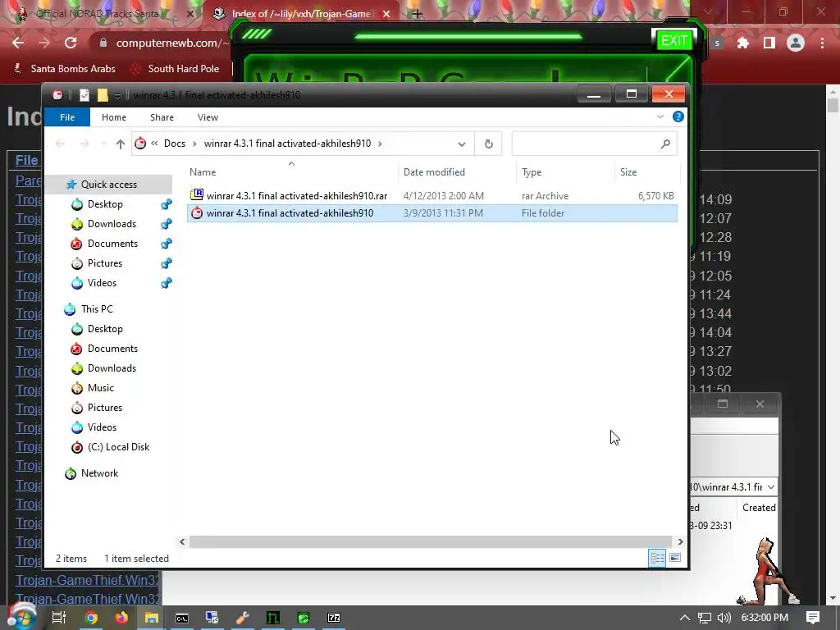Open Videos under Quick access

[102, 283]
